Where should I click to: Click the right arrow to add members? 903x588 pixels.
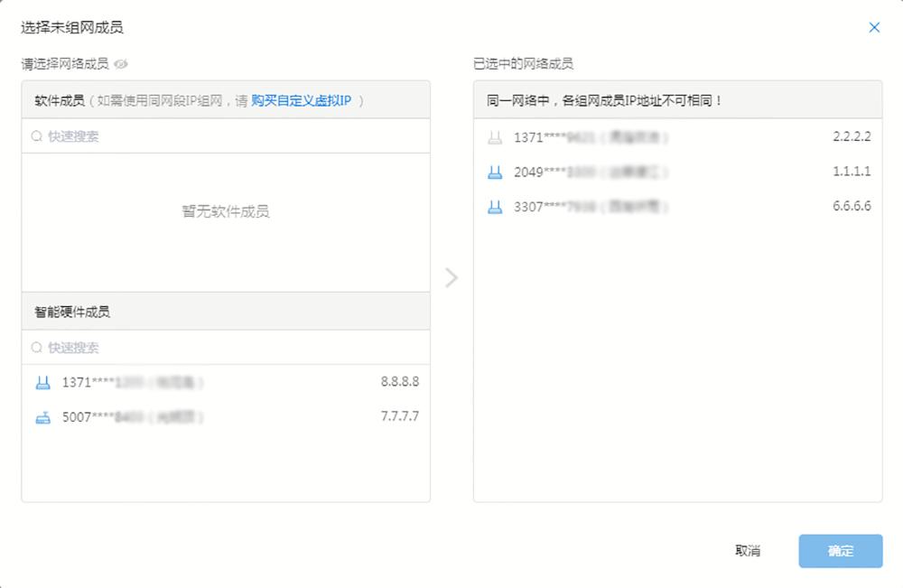click(x=451, y=278)
